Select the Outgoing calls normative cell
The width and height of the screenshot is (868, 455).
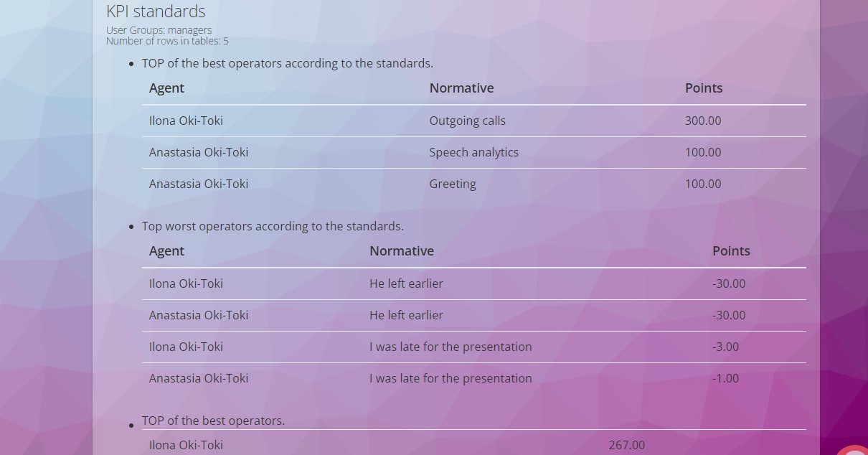click(x=467, y=121)
